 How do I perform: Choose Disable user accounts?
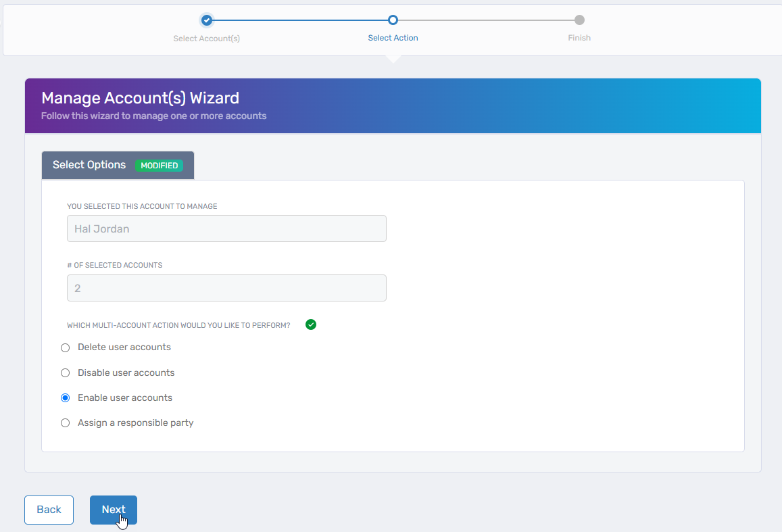pos(65,372)
